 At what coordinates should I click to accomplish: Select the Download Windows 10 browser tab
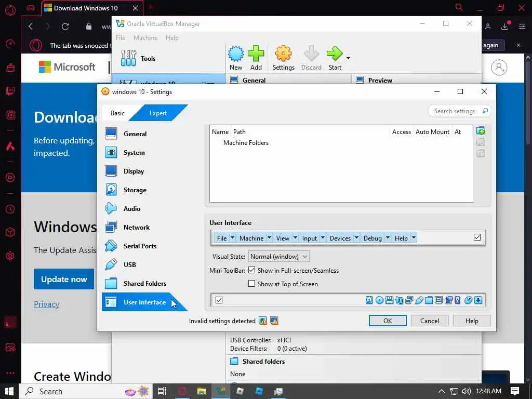pos(91,8)
